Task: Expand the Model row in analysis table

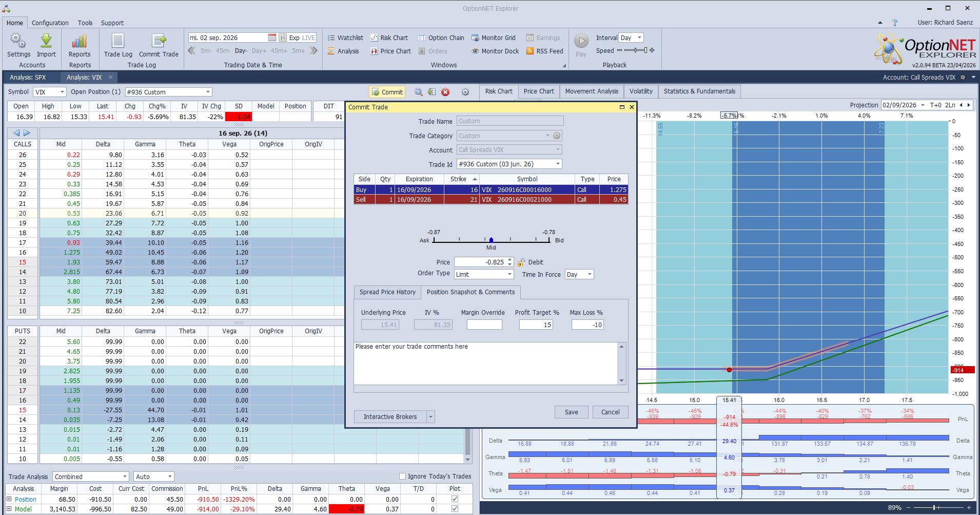Action: [x=9, y=509]
